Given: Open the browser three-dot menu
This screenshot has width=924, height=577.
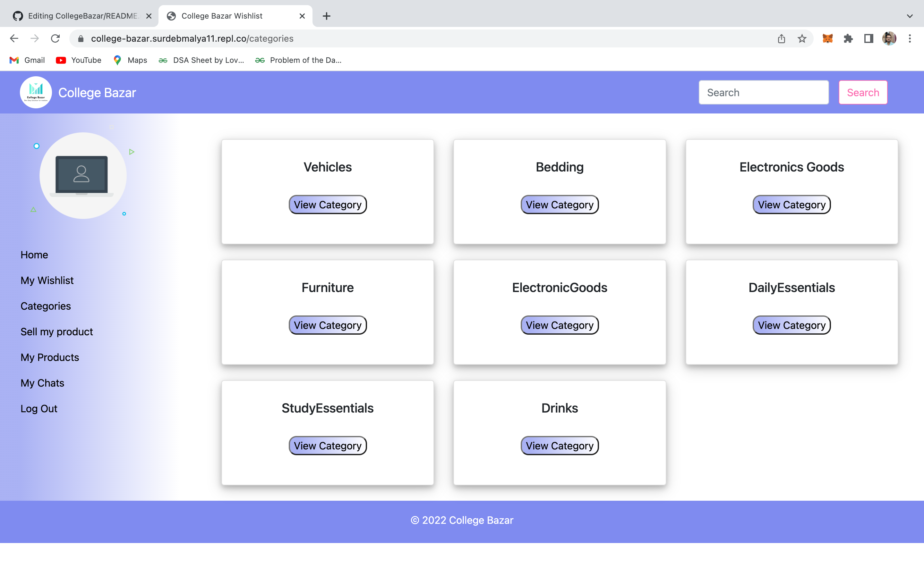Looking at the screenshot, I should pos(911,38).
